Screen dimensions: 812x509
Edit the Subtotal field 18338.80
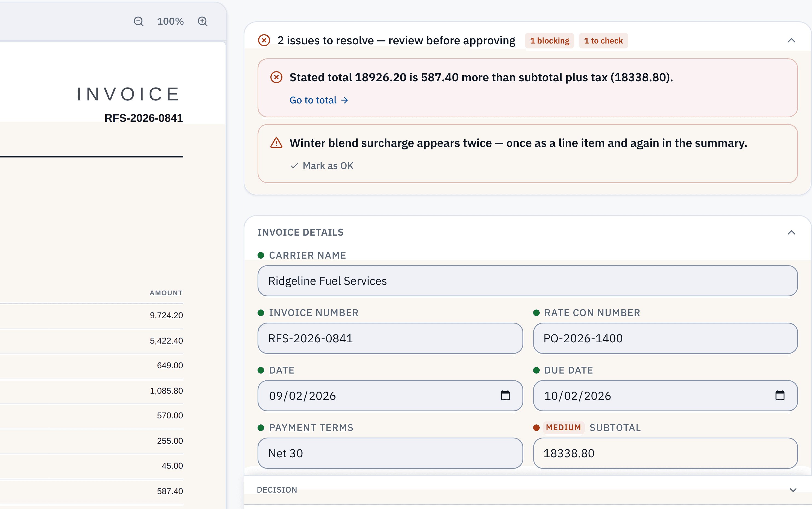tap(665, 453)
